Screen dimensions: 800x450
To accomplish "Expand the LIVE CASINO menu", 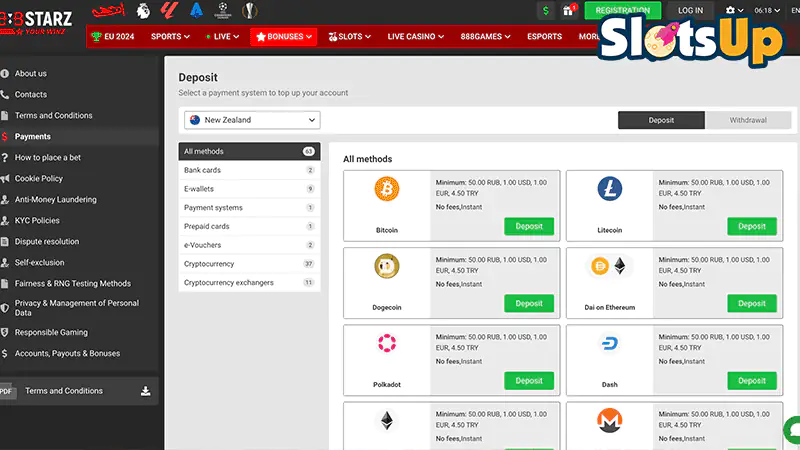I will pos(416,37).
